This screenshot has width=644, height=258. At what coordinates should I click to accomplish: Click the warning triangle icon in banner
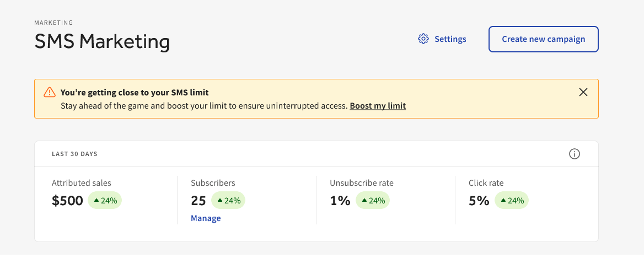coord(50,93)
